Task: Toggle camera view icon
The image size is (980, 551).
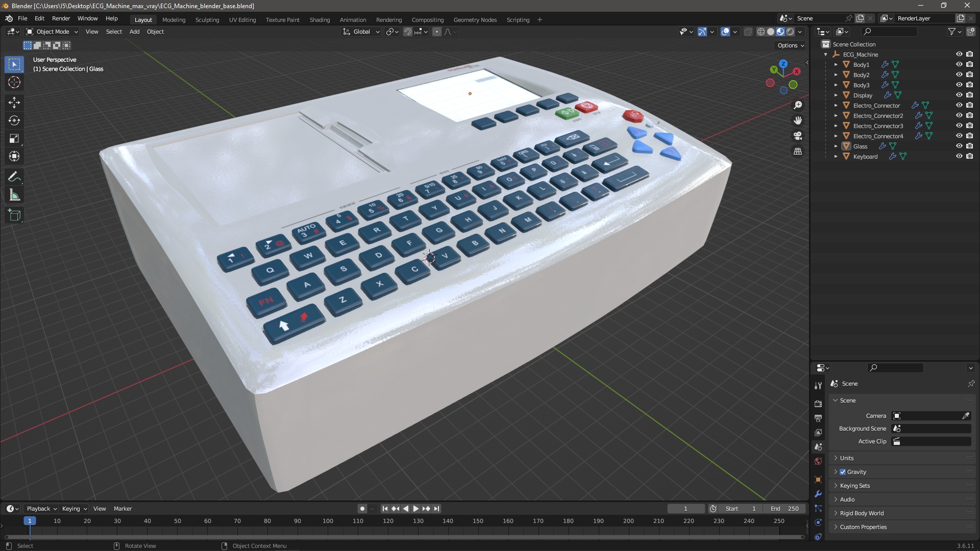Action: click(798, 136)
